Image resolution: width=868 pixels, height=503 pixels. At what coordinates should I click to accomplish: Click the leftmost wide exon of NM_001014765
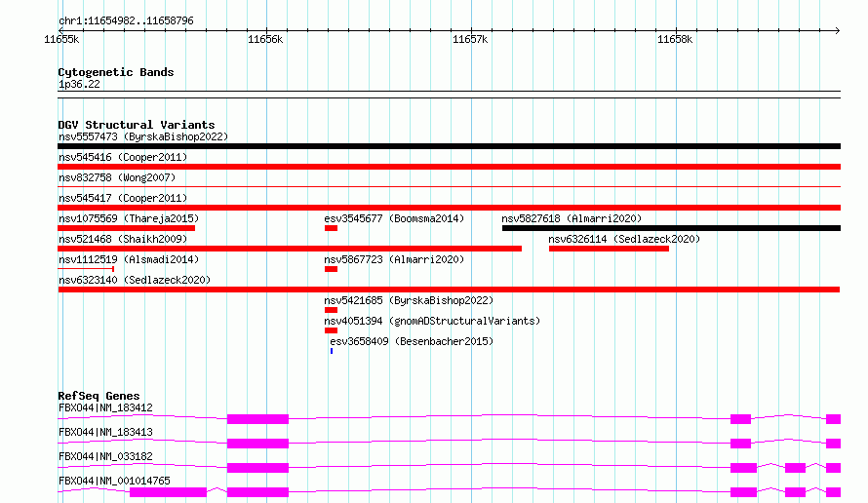pos(169,492)
